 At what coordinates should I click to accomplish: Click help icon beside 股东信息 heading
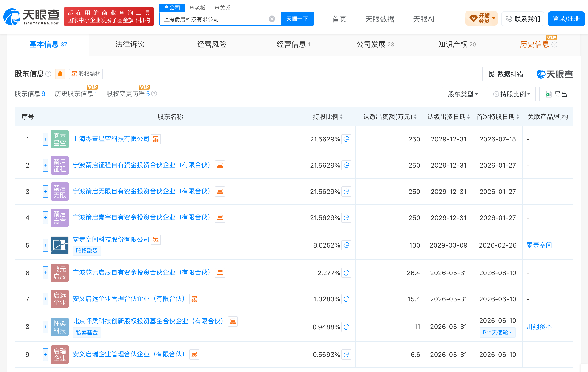[48, 74]
